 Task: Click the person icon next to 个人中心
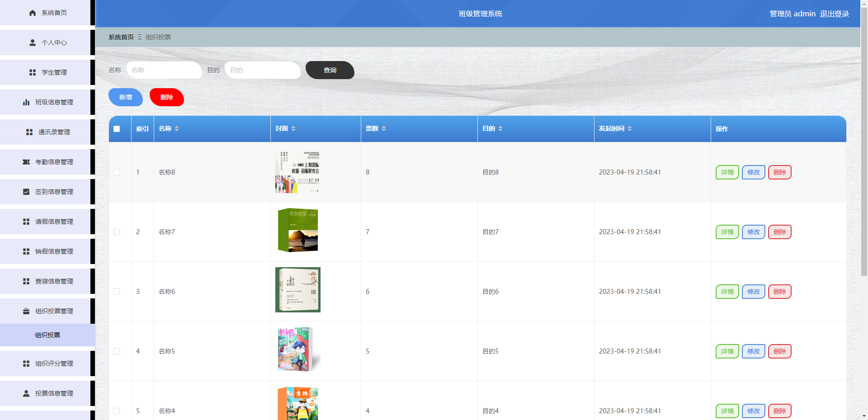tap(33, 42)
